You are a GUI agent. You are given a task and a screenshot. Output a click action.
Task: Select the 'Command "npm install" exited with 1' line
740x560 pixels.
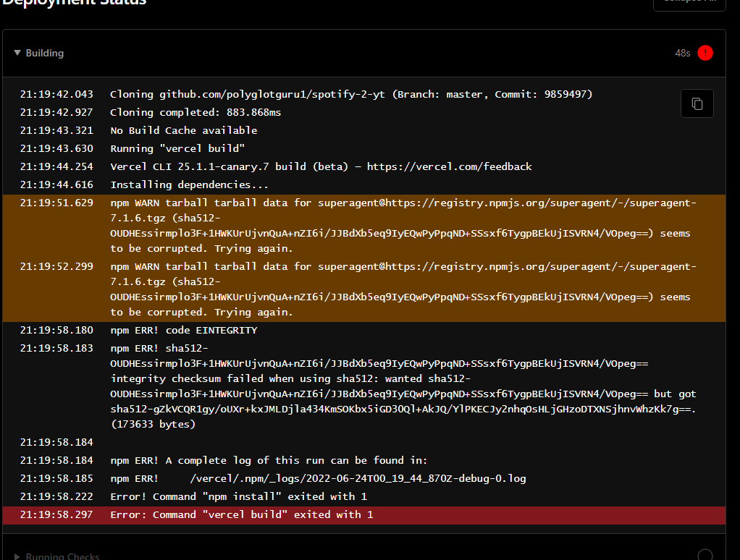[x=239, y=496]
